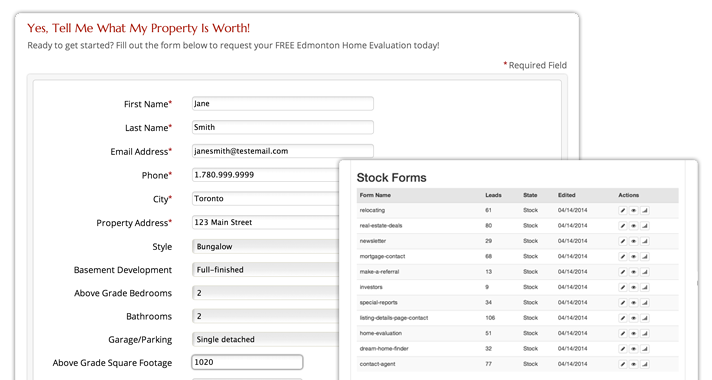This screenshot has width=712, height=380.
Task: Preview real-estate-deals form with eye icon
Action: (x=633, y=226)
